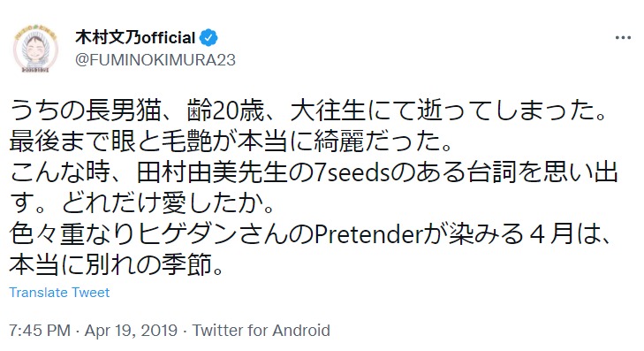Open the @FUMINOKIMURA23 handle

point(155,60)
